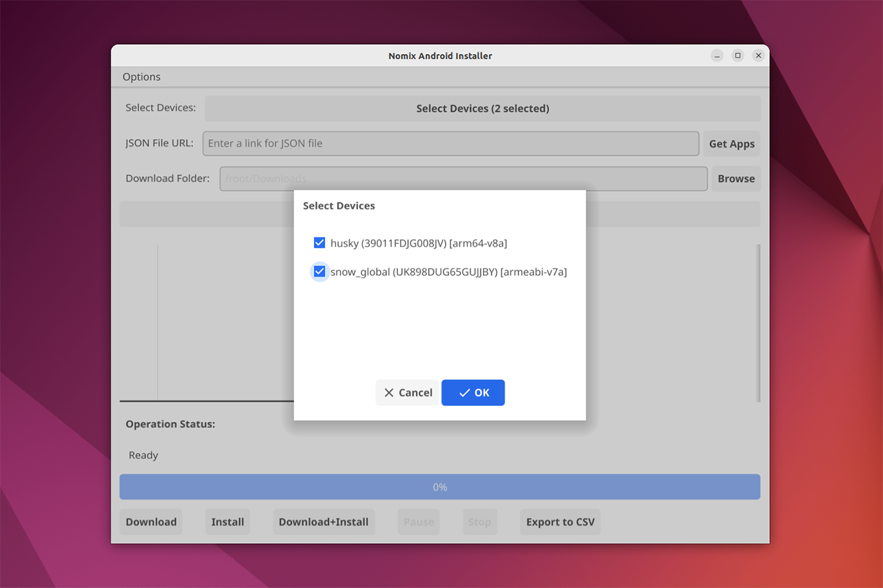Click the 0% progress bar

pyautogui.click(x=440, y=487)
